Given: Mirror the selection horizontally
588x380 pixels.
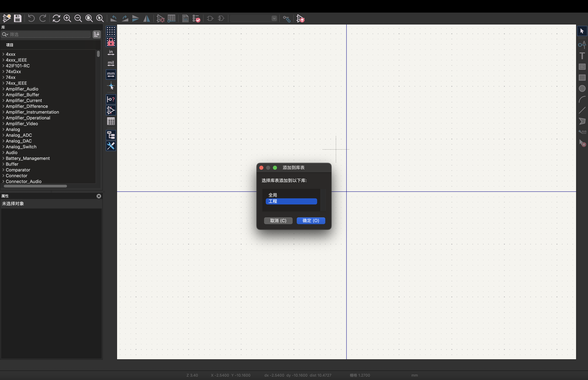Looking at the screenshot, I should pos(146,18).
